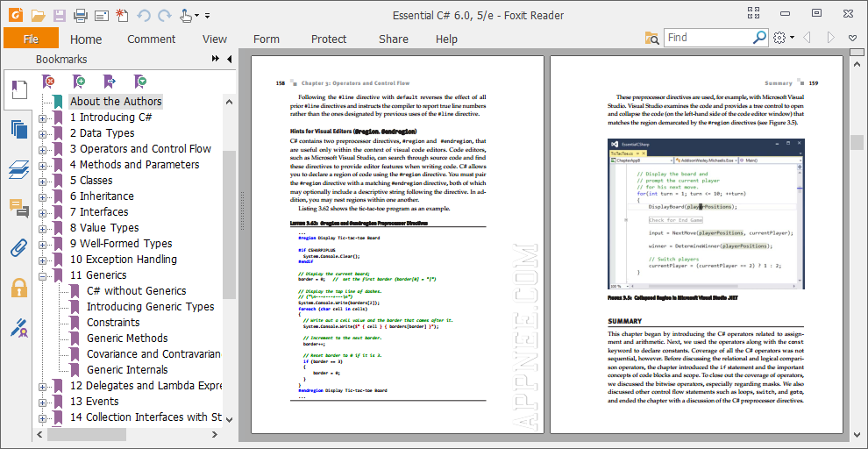Open search settings gear dropdown
Image resolution: width=868 pixels, height=449 pixels.
coord(783,38)
